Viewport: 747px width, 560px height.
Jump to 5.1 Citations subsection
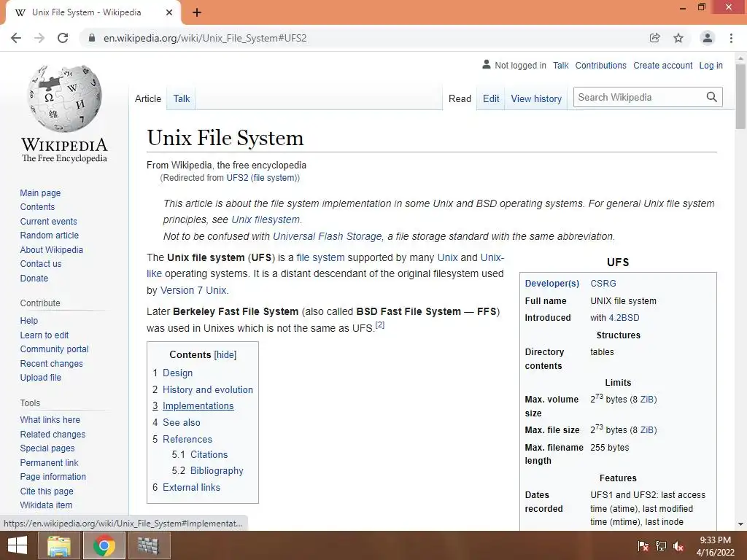click(x=200, y=454)
